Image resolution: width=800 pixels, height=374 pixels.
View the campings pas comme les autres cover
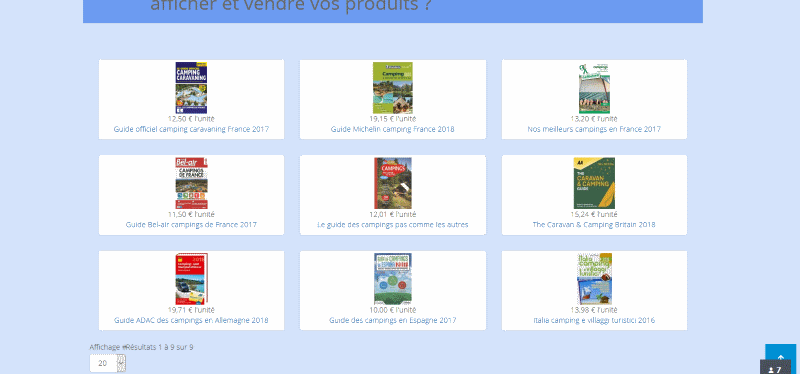(x=392, y=183)
